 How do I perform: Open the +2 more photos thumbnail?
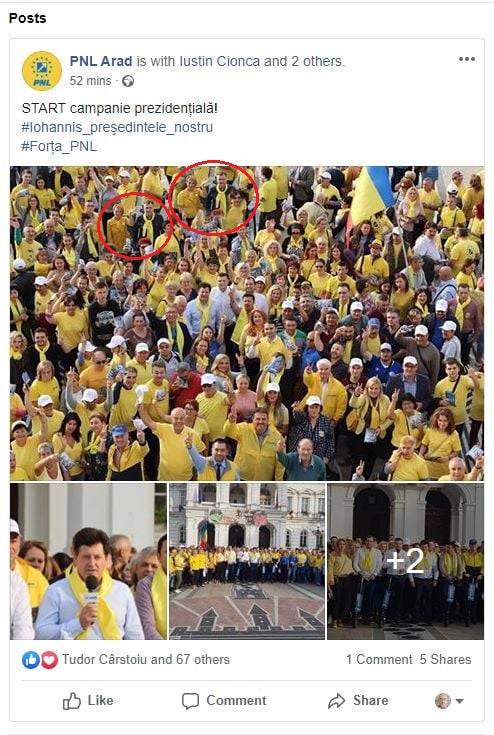coord(405,562)
